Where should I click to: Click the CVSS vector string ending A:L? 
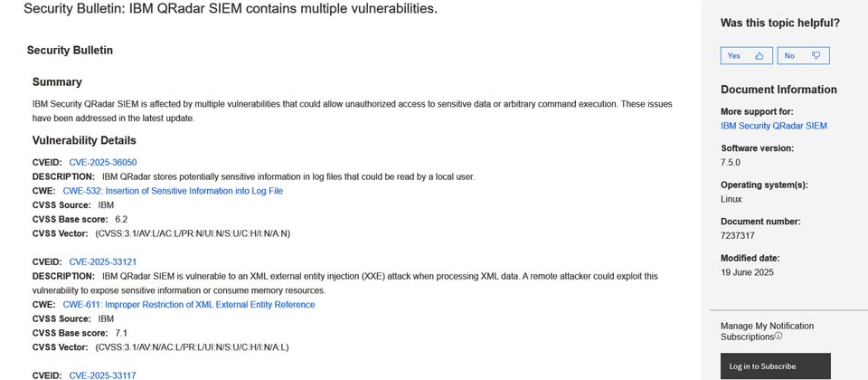[x=192, y=347]
